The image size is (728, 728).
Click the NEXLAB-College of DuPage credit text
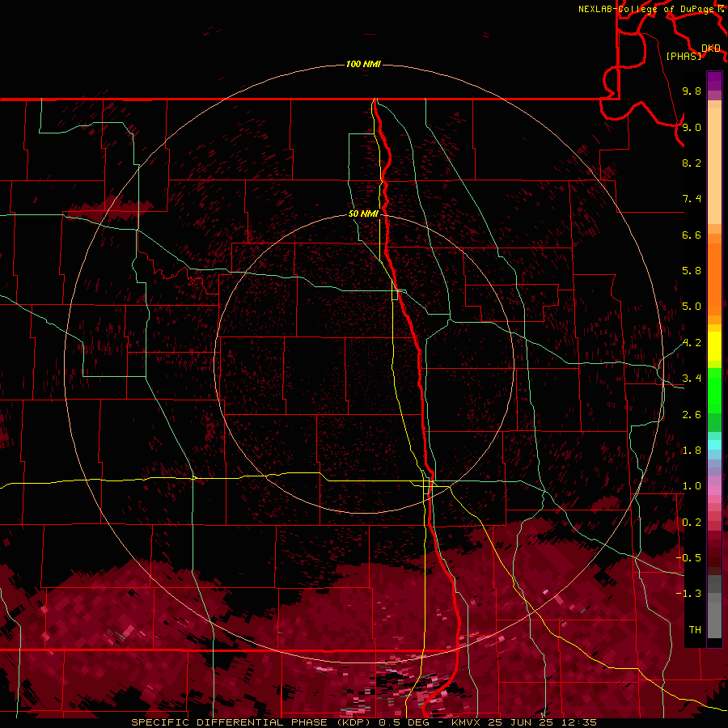tap(648, 9)
